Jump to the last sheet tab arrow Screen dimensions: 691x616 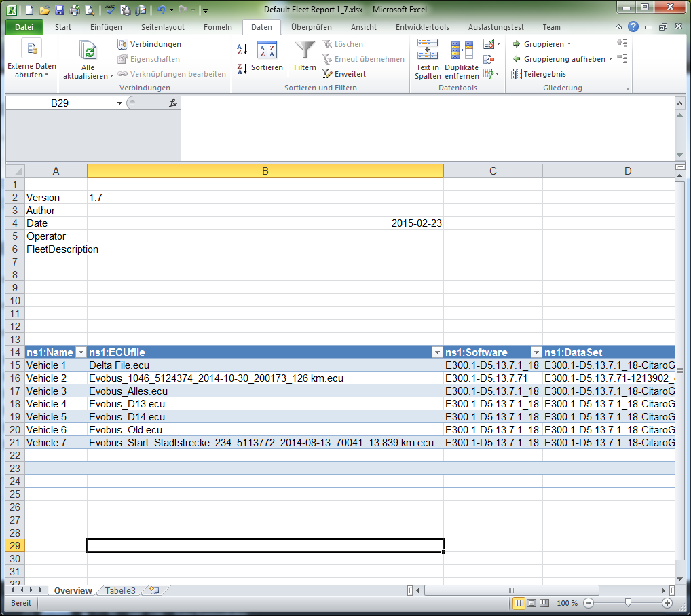point(41,590)
